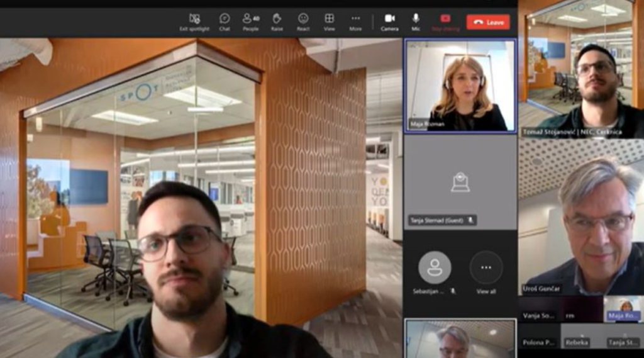Click the Vanja So... participant tile

click(x=538, y=309)
